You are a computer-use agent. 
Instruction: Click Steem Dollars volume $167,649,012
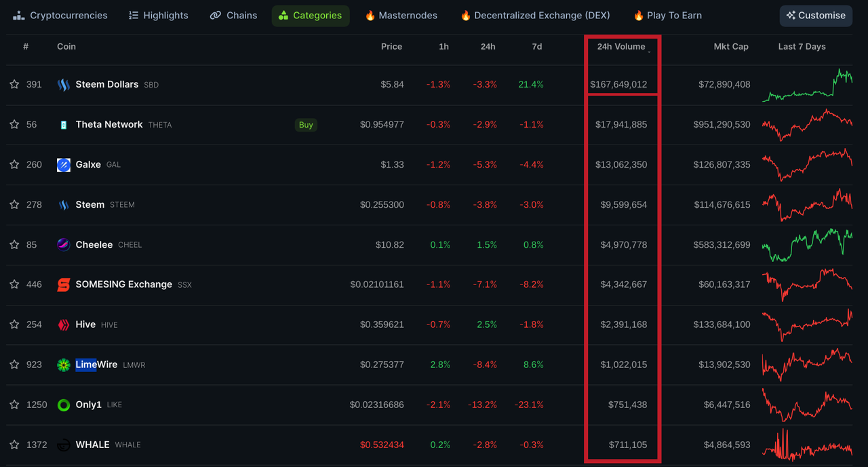pyautogui.click(x=618, y=85)
